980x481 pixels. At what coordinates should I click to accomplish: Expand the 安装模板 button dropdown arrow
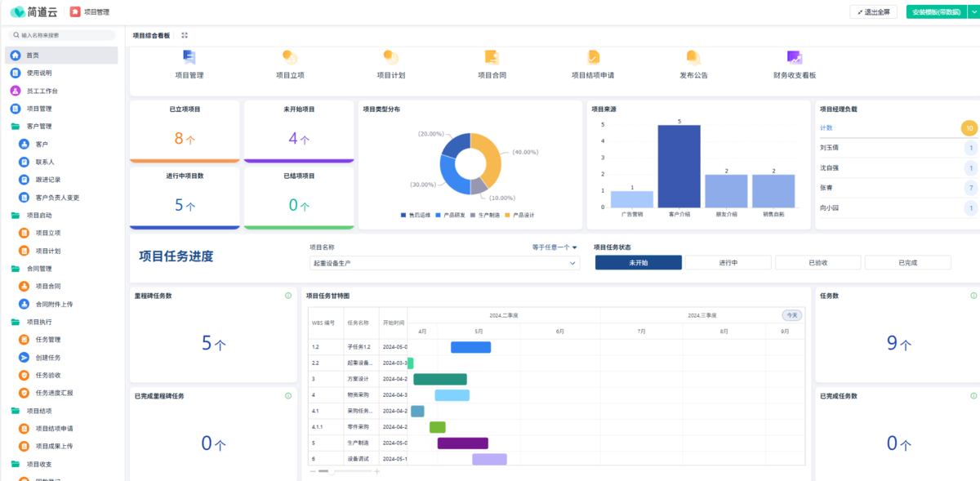click(x=972, y=12)
